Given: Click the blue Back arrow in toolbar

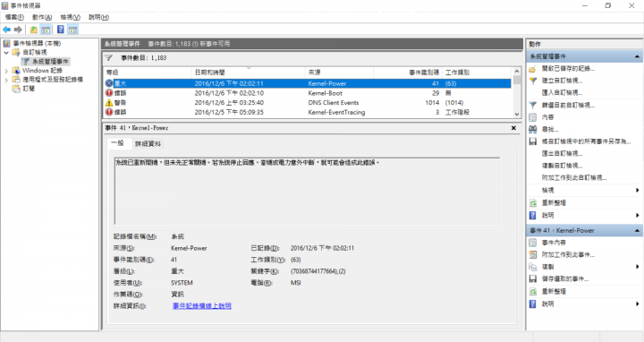Looking at the screenshot, I should 6,30.
